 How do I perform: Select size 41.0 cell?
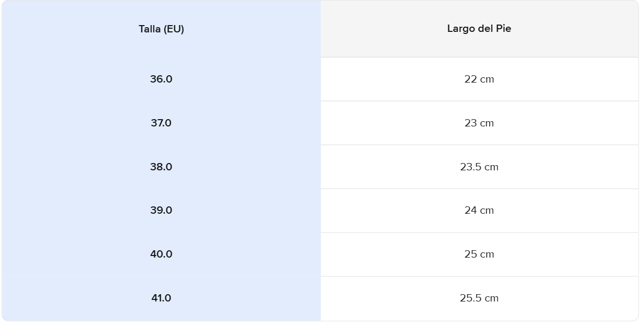(x=161, y=298)
